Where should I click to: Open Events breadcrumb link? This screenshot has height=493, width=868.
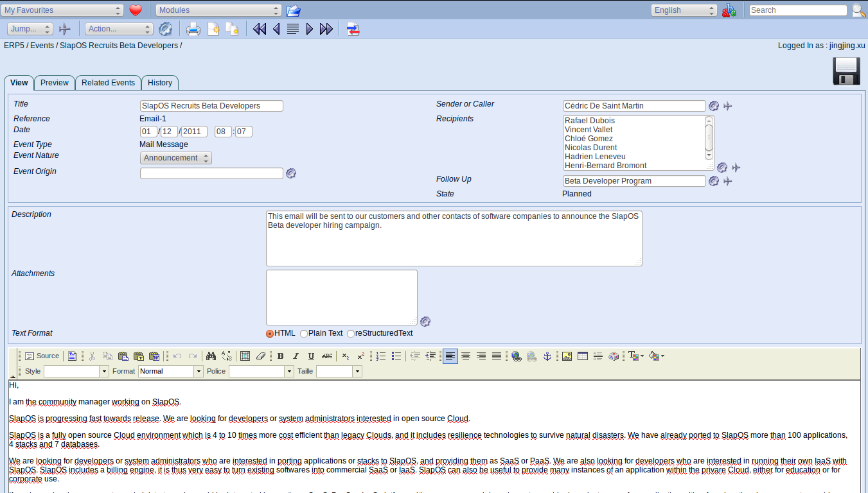coord(42,46)
